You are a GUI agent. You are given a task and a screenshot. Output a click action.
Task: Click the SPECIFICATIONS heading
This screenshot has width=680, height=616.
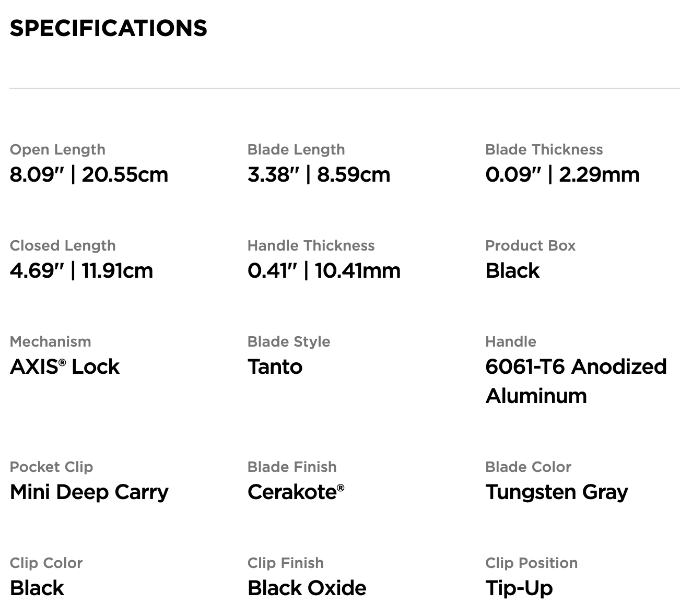click(x=108, y=28)
